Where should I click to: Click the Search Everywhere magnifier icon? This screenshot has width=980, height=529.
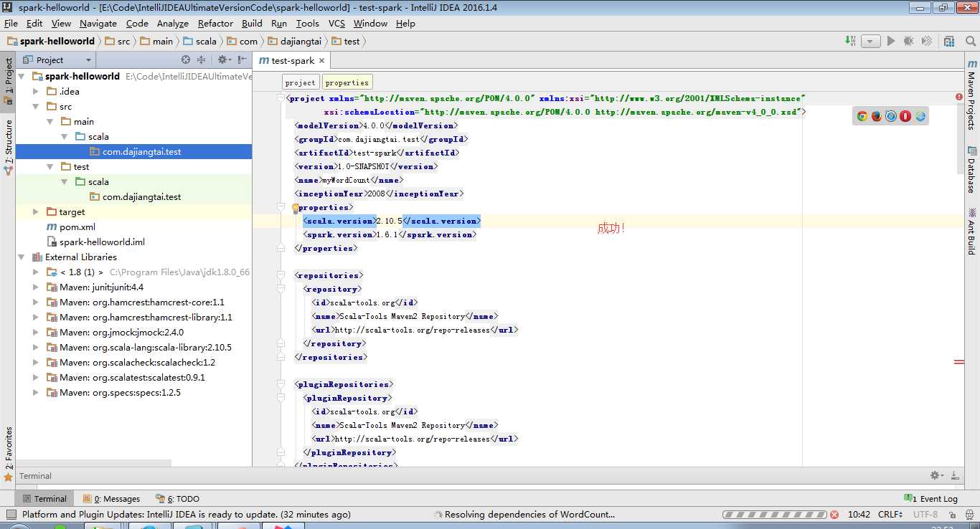(970, 41)
